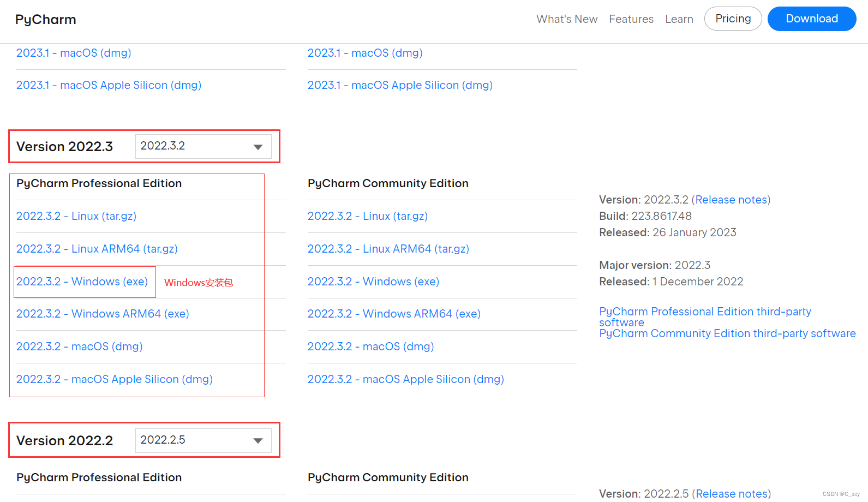The width and height of the screenshot is (868, 502).
Task: Download Community 2023.1 macOS (dmg)
Action: [x=365, y=53]
